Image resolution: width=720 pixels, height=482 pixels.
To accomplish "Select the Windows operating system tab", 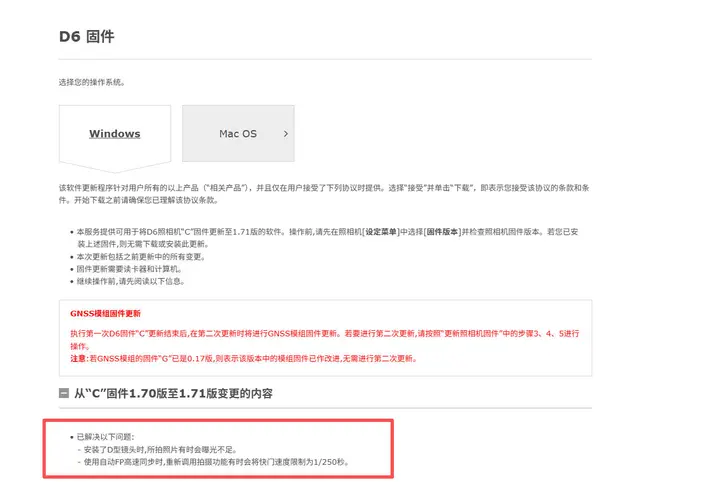I will pyautogui.click(x=115, y=134).
